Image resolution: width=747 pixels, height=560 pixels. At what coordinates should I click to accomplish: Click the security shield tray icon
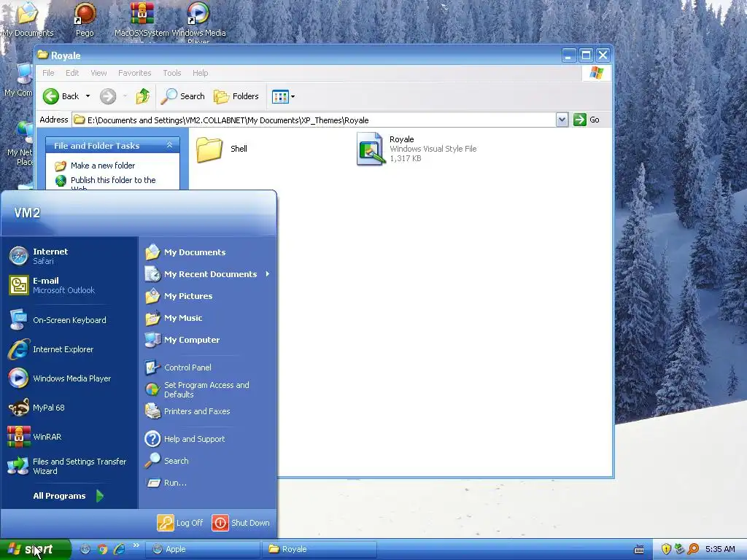point(666,549)
